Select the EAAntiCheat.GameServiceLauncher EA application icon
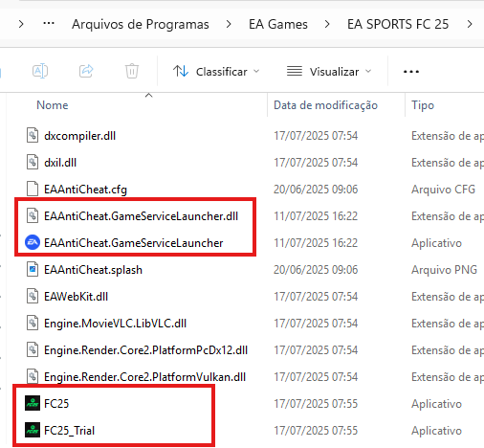Image resolution: width=484 pixels, height=448 pixels. point(33,242)
